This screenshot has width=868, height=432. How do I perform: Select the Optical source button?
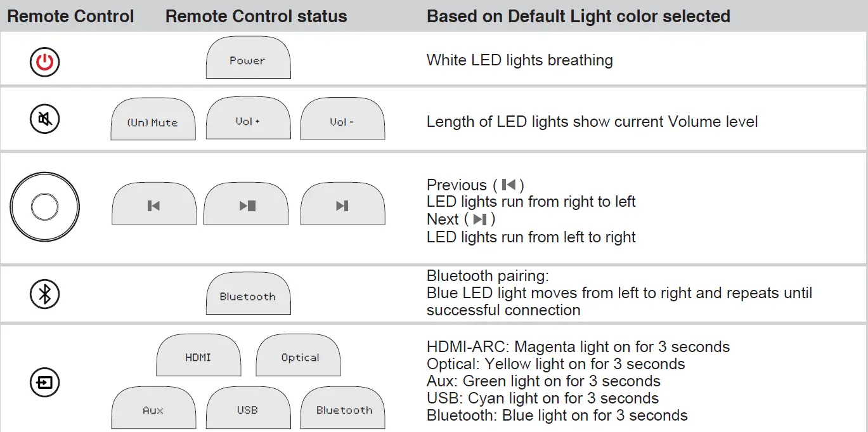(299, 357)
